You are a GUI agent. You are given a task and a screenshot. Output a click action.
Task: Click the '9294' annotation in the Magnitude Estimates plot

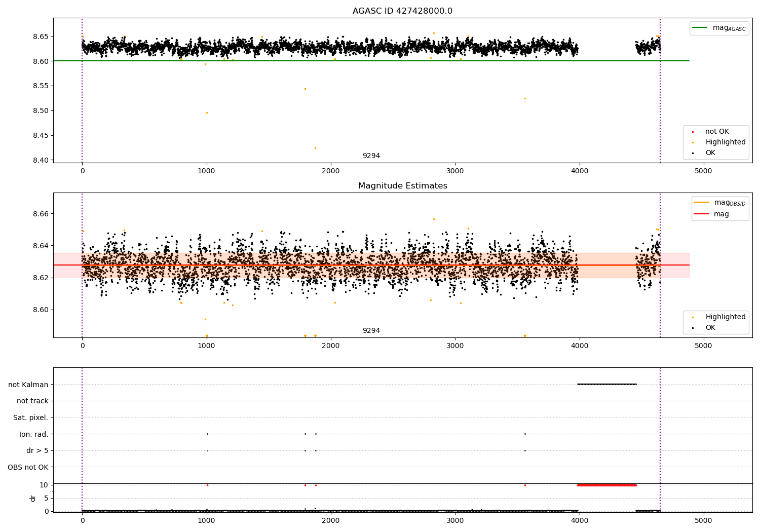371,330
